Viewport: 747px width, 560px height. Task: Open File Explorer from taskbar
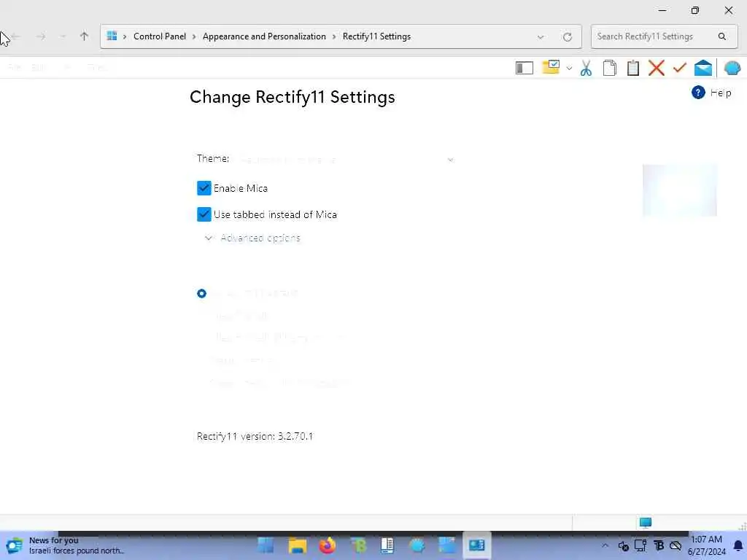[x=298, y=545]
